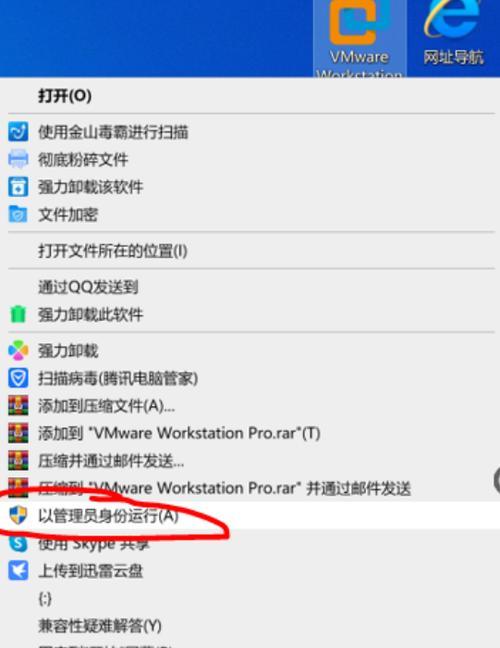Click the Skype share icon
500x648 pixels.
click(x=18, y=543)
